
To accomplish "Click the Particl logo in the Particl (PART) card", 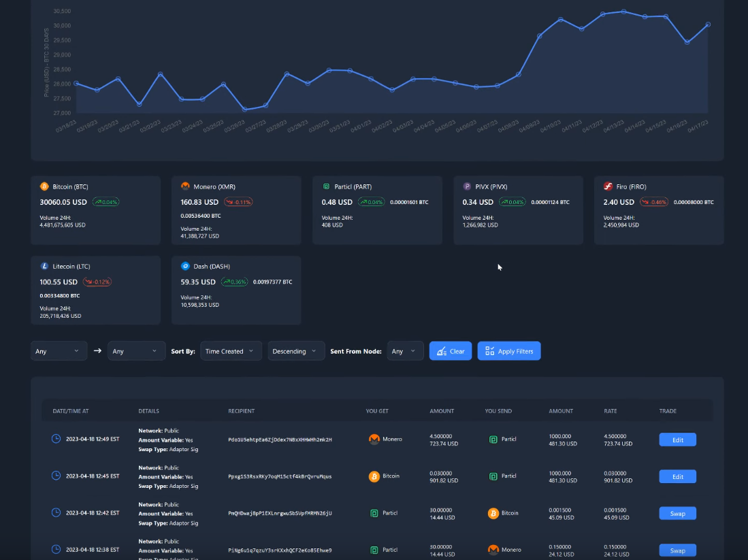I will coord(326,186).
